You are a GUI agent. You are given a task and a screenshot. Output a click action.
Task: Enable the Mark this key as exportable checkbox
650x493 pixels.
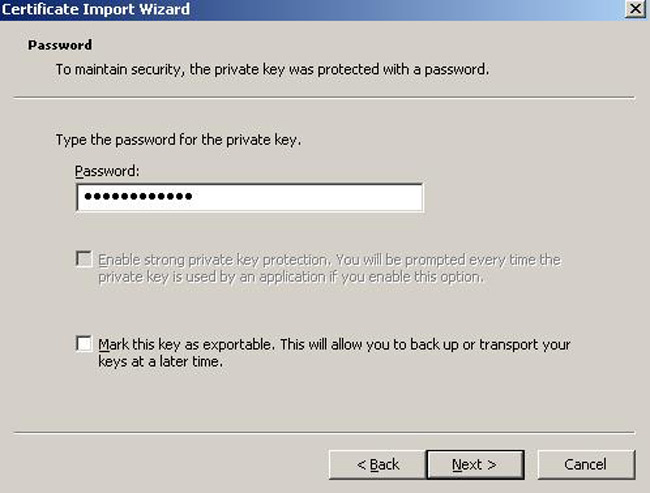(x=84, y=344)
